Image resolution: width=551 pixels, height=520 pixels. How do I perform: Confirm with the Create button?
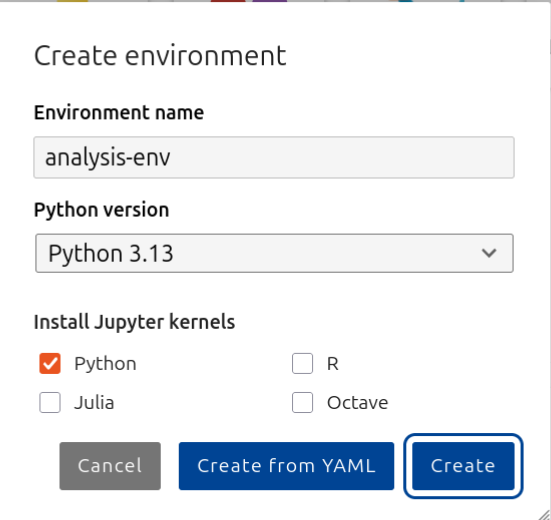point(463,466)
